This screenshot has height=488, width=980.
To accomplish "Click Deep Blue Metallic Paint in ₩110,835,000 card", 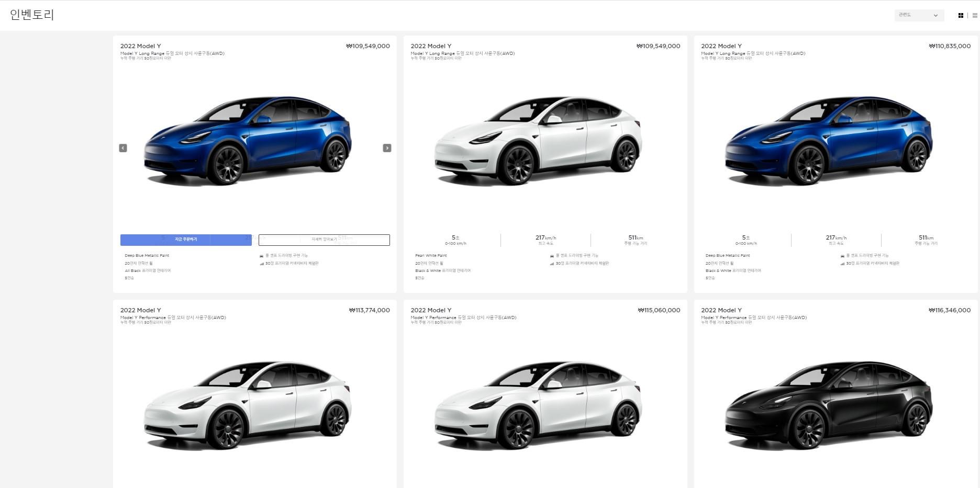I will coord(728,256).
